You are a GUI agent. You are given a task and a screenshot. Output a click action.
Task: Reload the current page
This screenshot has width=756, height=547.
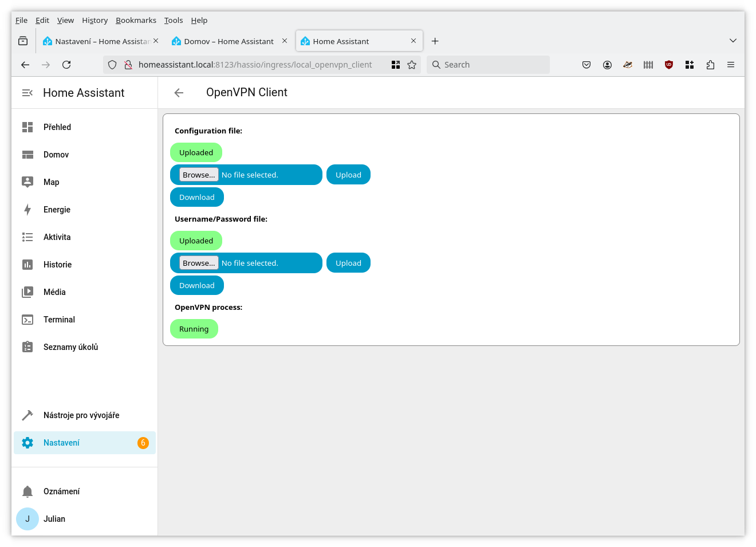[66, 65]
